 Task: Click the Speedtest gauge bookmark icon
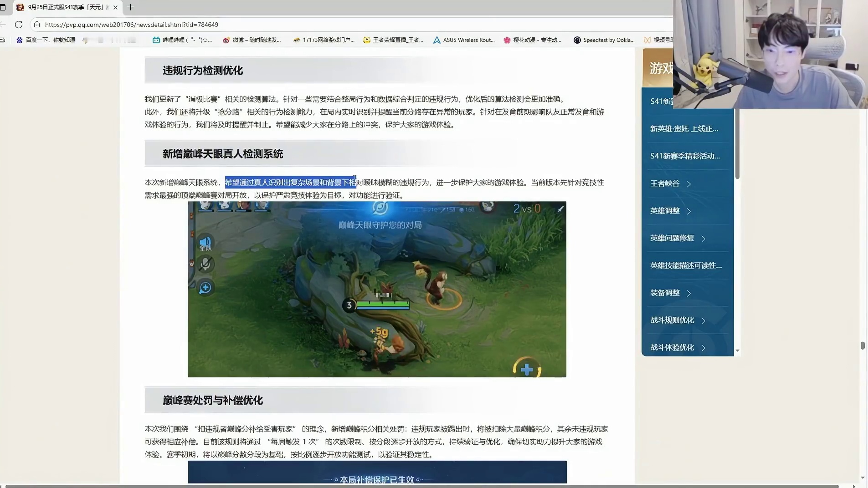pos(577,40)
